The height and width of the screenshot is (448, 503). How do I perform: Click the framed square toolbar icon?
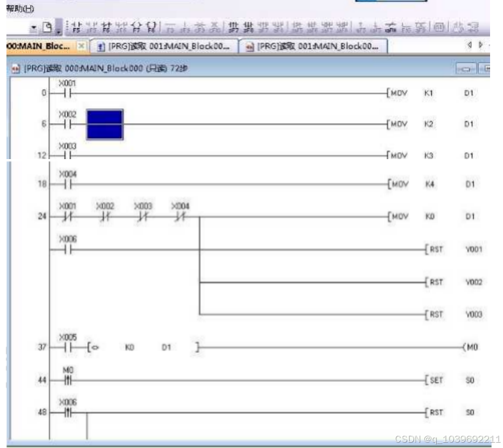(x=439, y=27)
